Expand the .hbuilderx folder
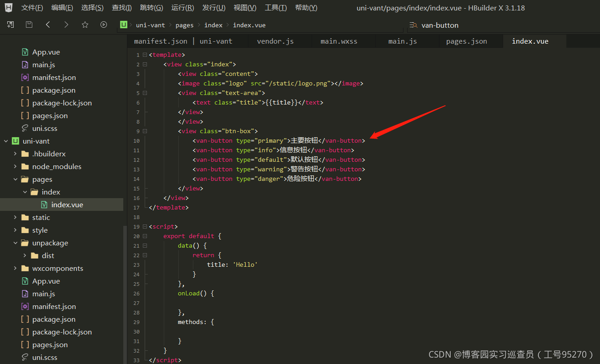The image size is (600, 364). click(x=15, y=154)
